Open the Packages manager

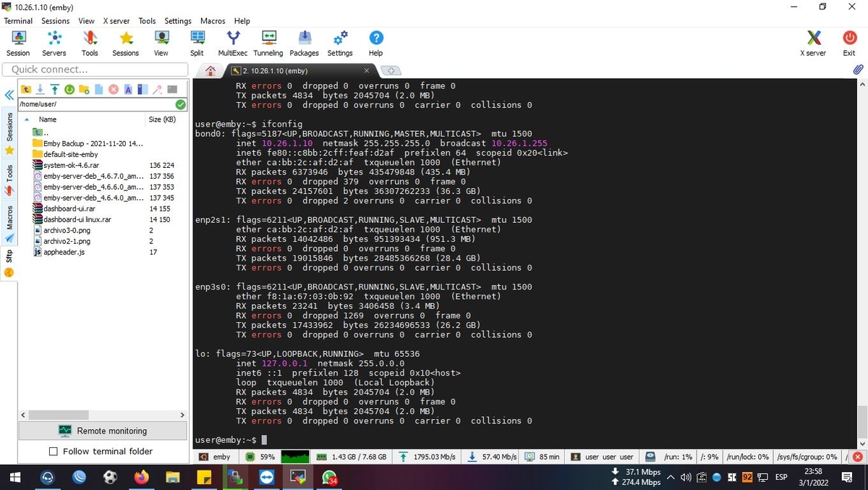[305, 43]
